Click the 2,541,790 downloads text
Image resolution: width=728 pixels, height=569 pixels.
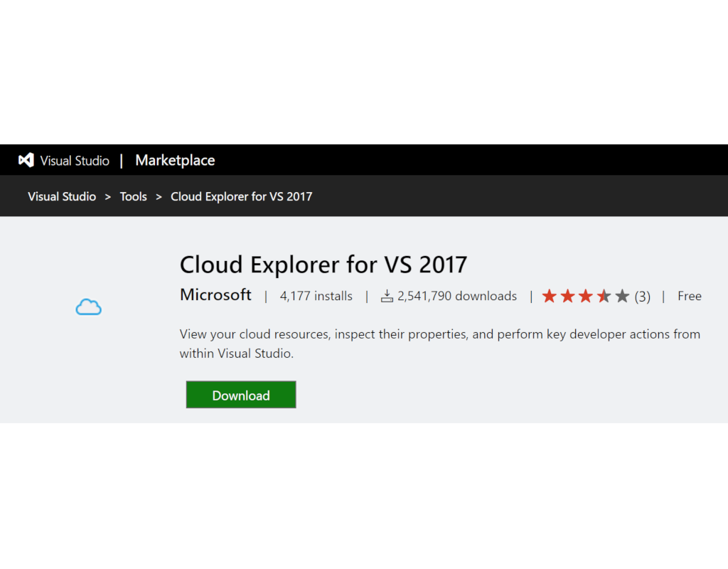pos(457,296)
